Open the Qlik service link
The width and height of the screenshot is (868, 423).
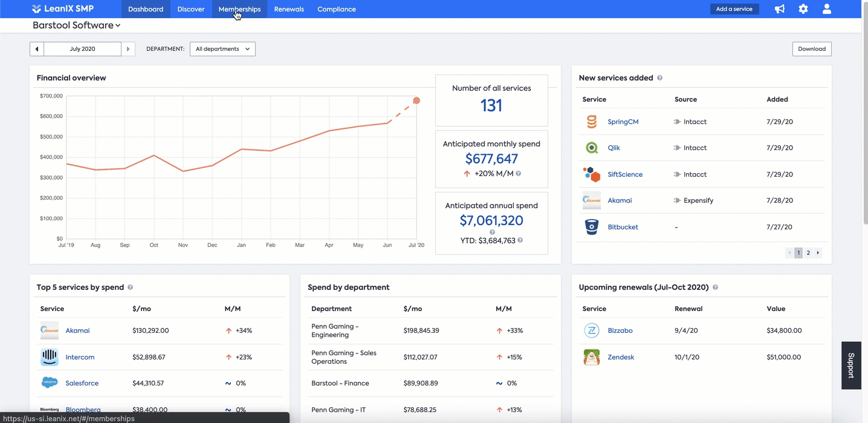click(614, 148)
